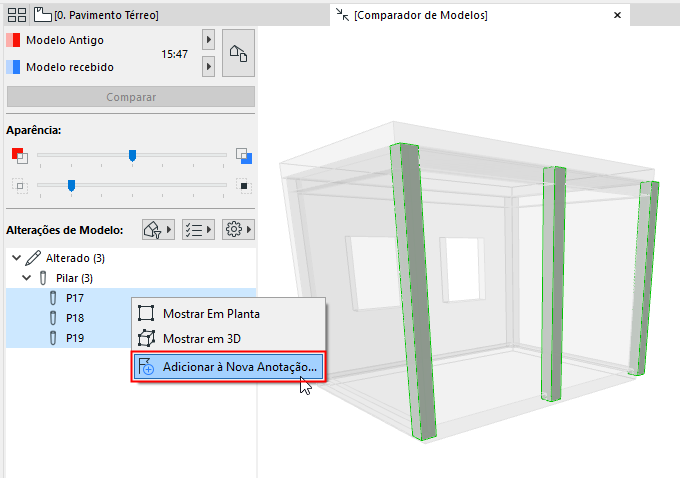The height and width of the screenshot is (478, 680).
Task: Click the disabled Comparar button
Action: 131,97
